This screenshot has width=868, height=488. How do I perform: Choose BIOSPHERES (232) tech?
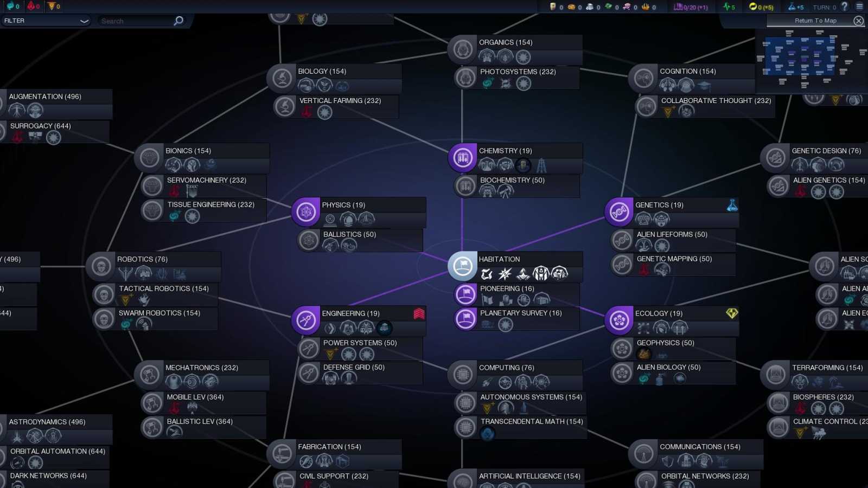pyautogui.click(x=818, y=403)
